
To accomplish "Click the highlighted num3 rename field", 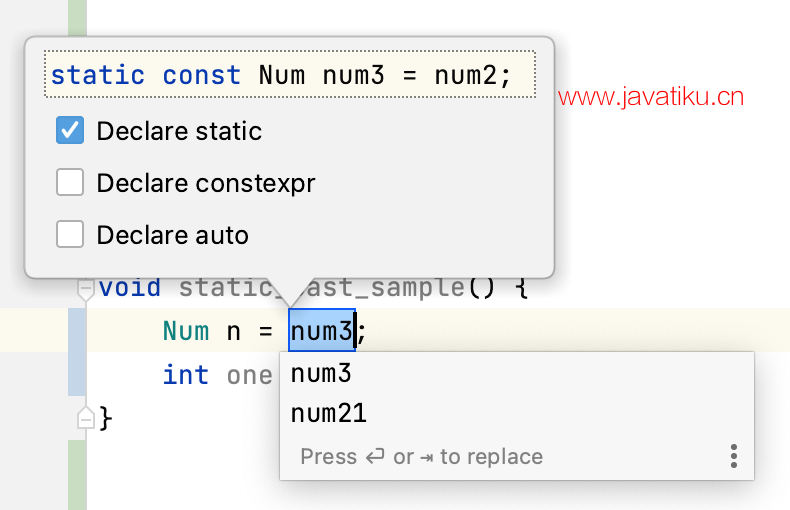I will (321, 331).
